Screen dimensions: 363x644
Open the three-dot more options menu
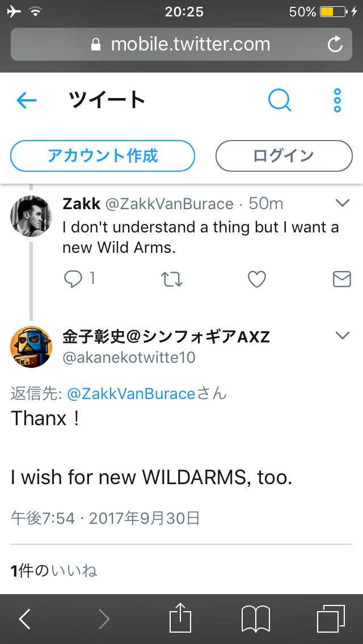337,101
